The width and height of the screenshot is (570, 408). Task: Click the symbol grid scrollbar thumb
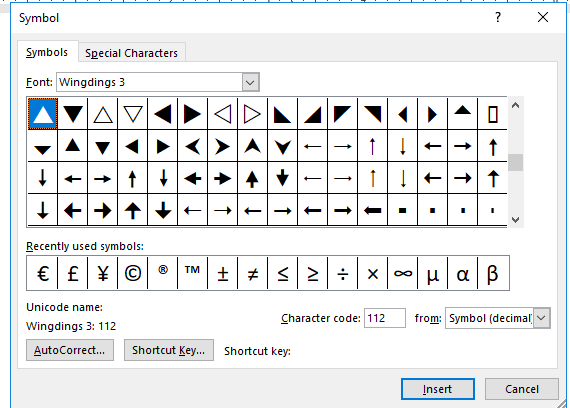(x=515, y=163)
